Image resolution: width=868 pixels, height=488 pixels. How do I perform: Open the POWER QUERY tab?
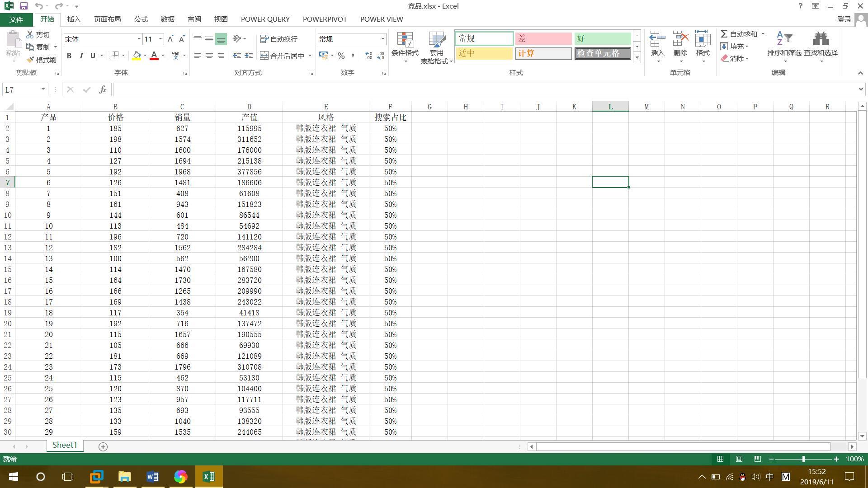pos(265,19)
